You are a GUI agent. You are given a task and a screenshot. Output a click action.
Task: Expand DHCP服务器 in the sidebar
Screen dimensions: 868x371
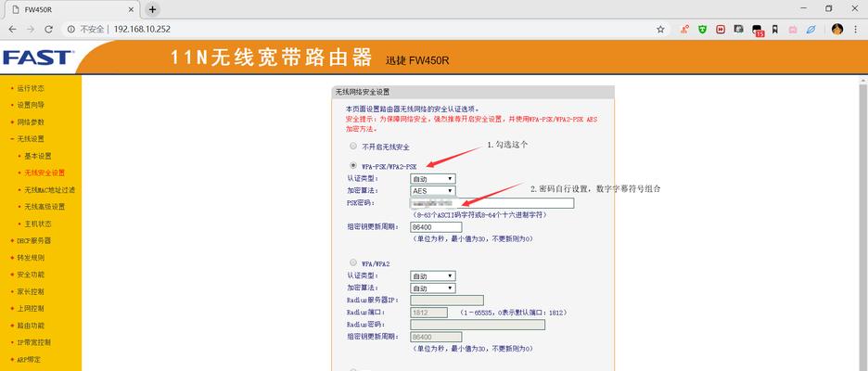pos(33,241)
